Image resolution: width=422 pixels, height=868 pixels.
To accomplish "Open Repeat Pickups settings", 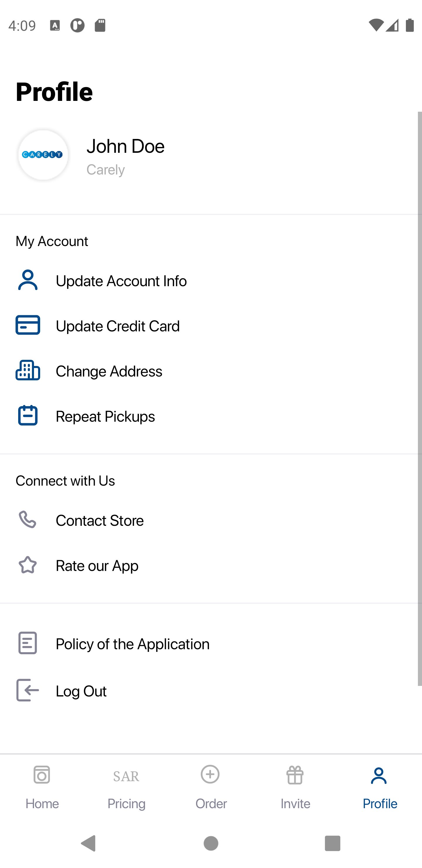I will [105, 416].
